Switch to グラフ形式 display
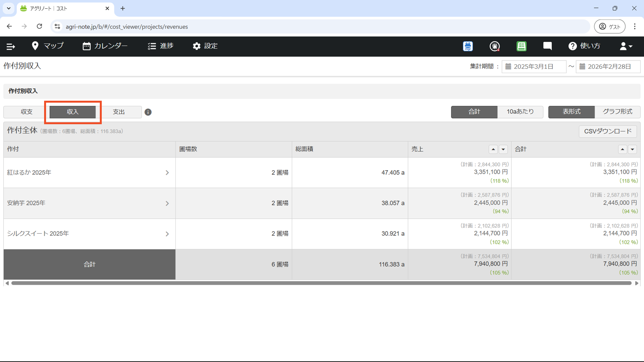The width and height of the screenshot is (644, 362). coord(617,112)
